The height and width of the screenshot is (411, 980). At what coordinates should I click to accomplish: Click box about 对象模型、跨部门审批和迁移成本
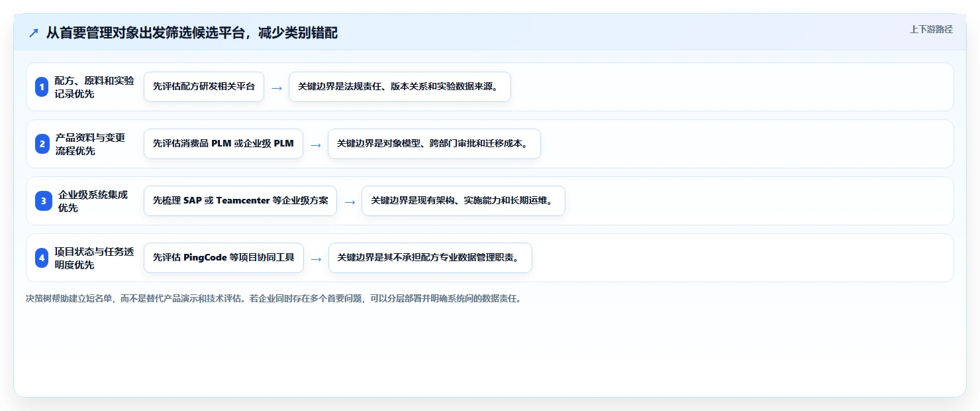coord(434,144)
